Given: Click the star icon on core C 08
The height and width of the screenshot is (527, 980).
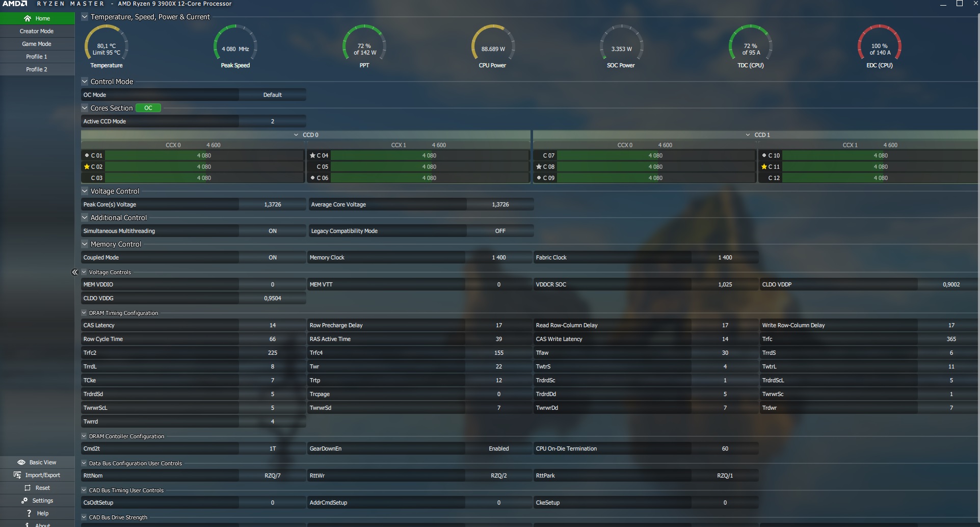Looking at the screenshot, I should tap(539, 167).
